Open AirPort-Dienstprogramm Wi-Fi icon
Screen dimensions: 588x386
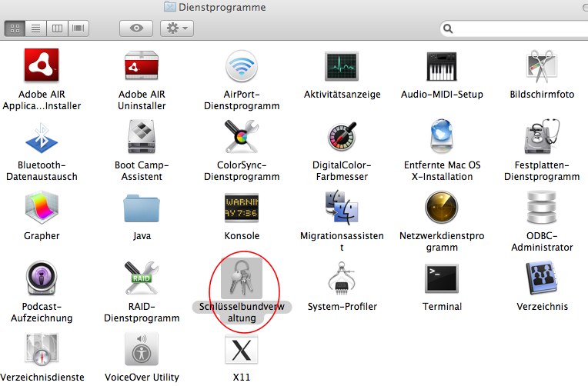(242, 66)
